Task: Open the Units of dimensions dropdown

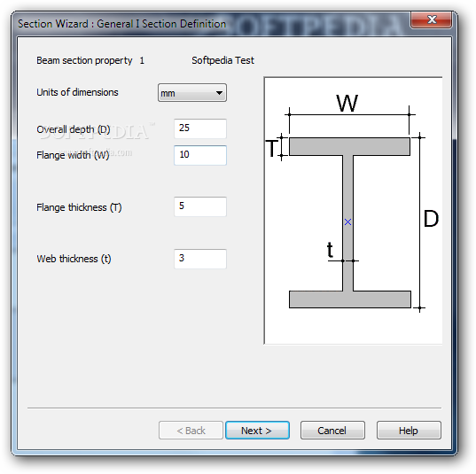Action: [191, 93]
